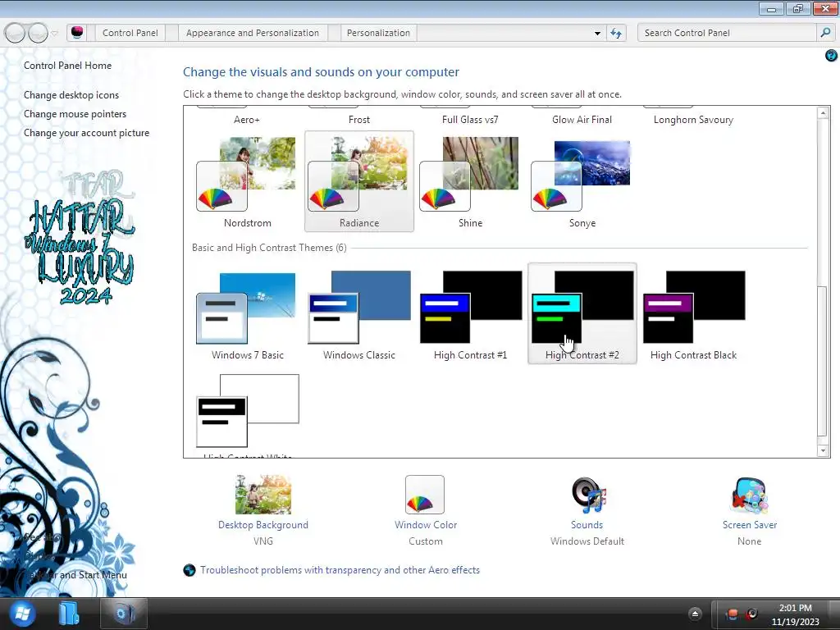
Task: Click the troubleshoot globe icon
Action: 189,570
